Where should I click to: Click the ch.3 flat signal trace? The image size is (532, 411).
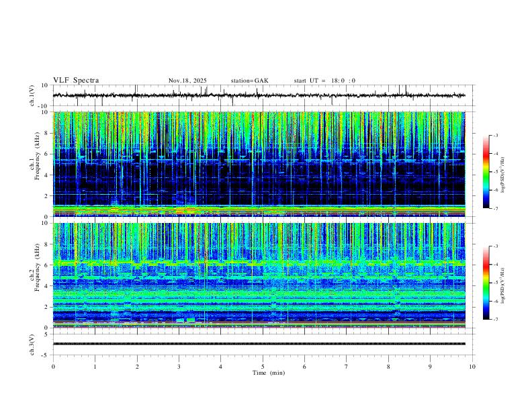[259, 344]
